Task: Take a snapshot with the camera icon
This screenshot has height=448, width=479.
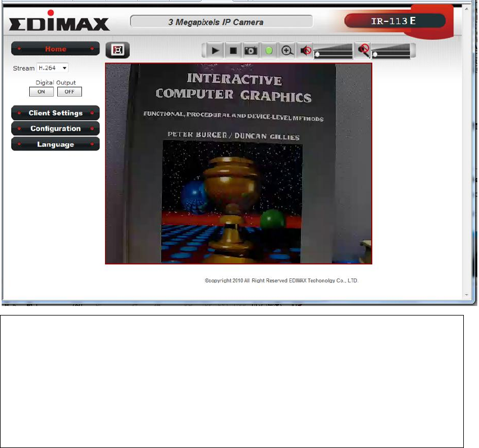Action: (251, 51)
